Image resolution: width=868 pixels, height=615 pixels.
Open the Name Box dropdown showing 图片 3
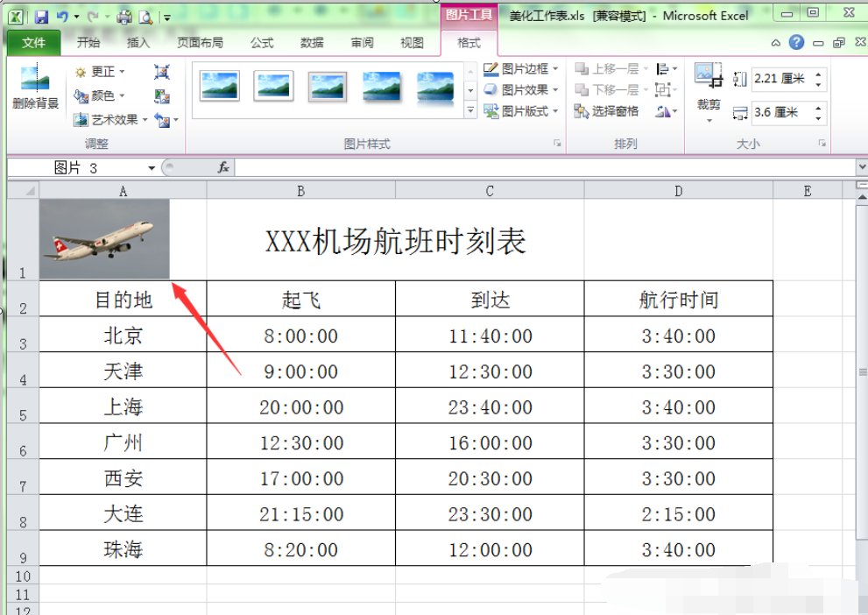152,167
